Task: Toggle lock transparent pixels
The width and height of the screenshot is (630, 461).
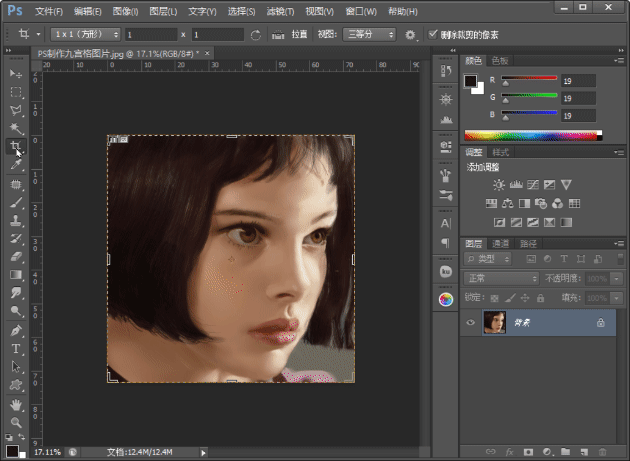Action: (495, 298)
